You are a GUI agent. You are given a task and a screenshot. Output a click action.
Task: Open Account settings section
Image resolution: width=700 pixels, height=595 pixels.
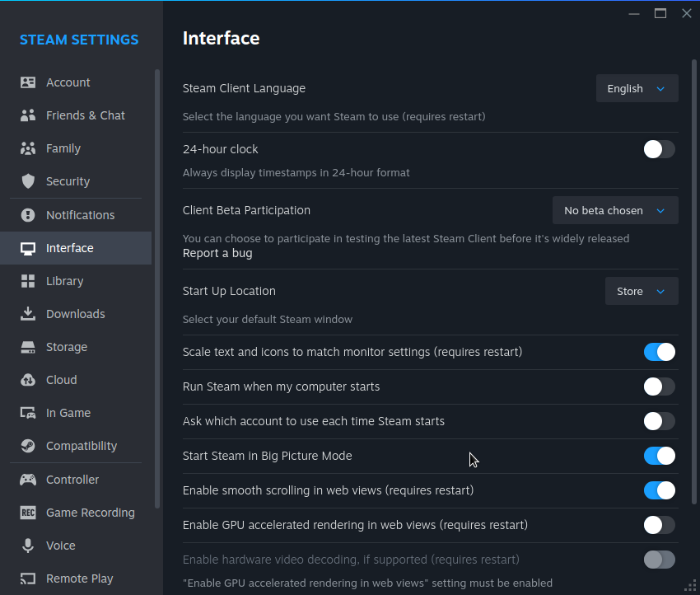point(76,82)
